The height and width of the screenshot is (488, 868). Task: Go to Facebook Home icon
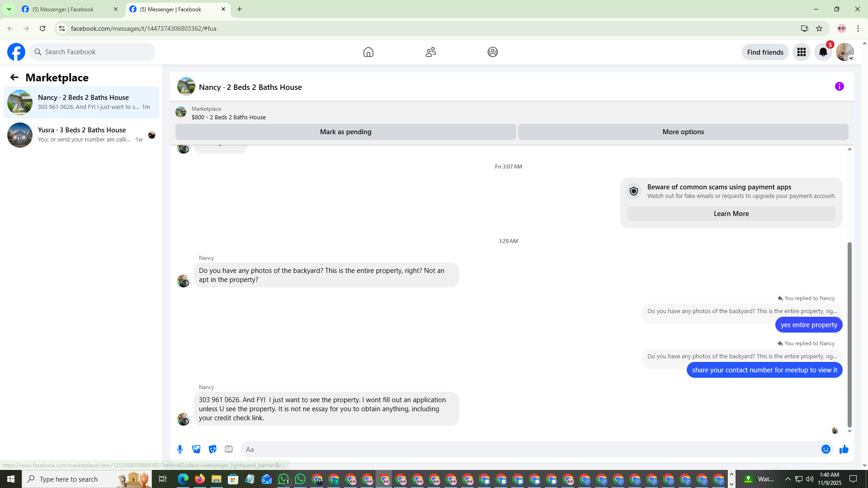pyautogui.click(x=368, y=52)
